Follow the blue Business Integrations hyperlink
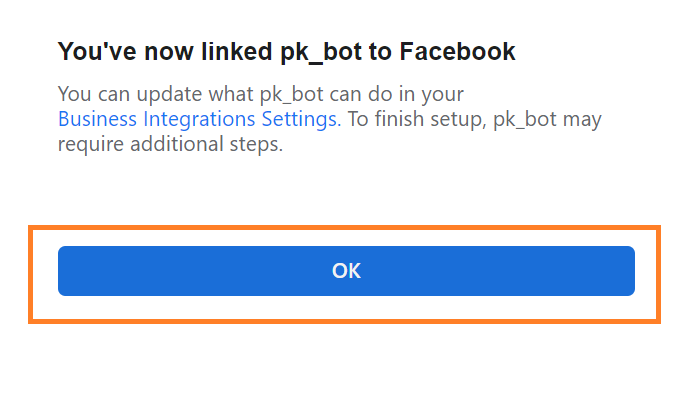This screenshot has height=401, width=697. coord(197,120)
